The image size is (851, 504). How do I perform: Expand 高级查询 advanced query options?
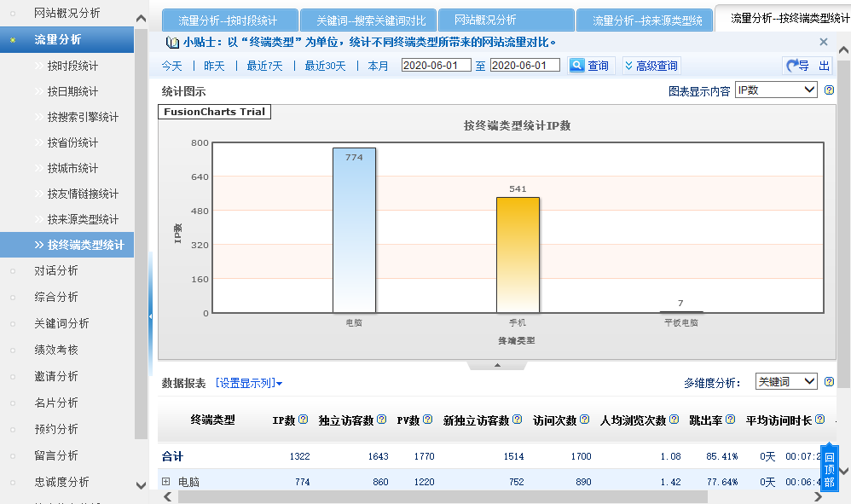click(x=651, y=66)
